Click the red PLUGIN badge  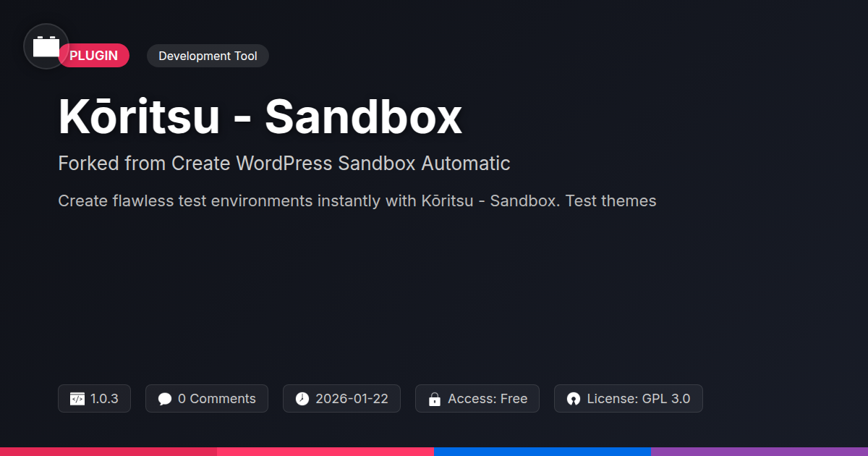pos(94,56)
